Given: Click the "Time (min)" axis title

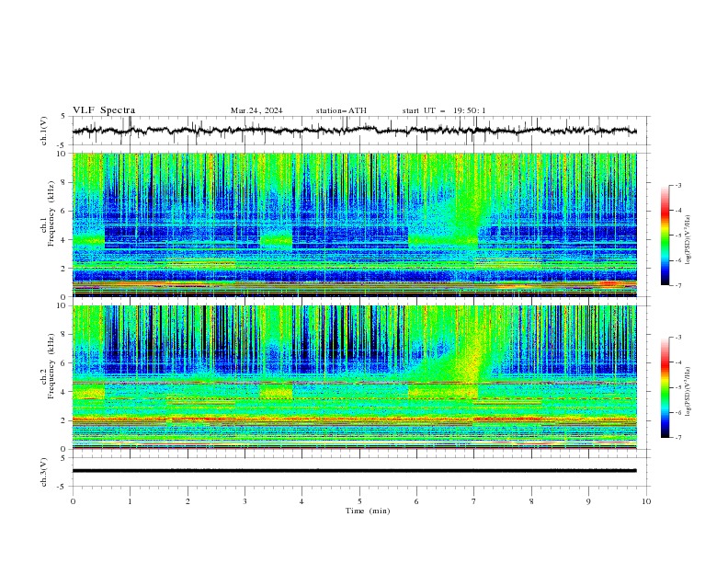Looking at the screenshot, I should click(x=368, y=511).
